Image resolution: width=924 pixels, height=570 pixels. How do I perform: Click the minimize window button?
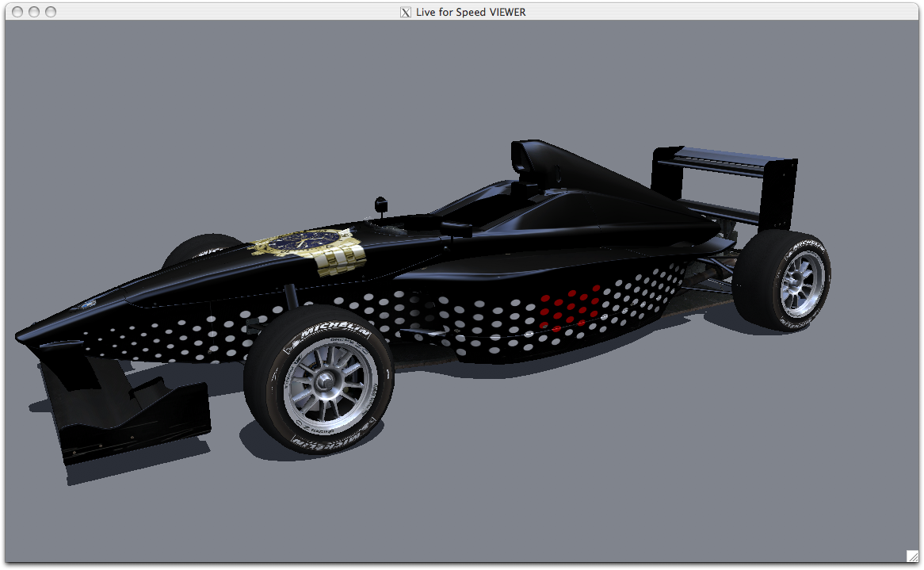(x=34, y=12)
